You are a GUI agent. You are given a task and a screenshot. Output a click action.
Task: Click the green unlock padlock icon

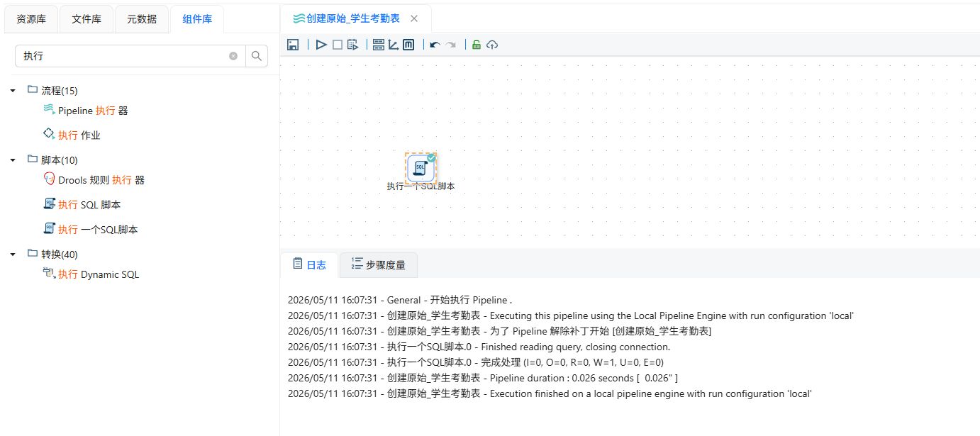[477, 45]
